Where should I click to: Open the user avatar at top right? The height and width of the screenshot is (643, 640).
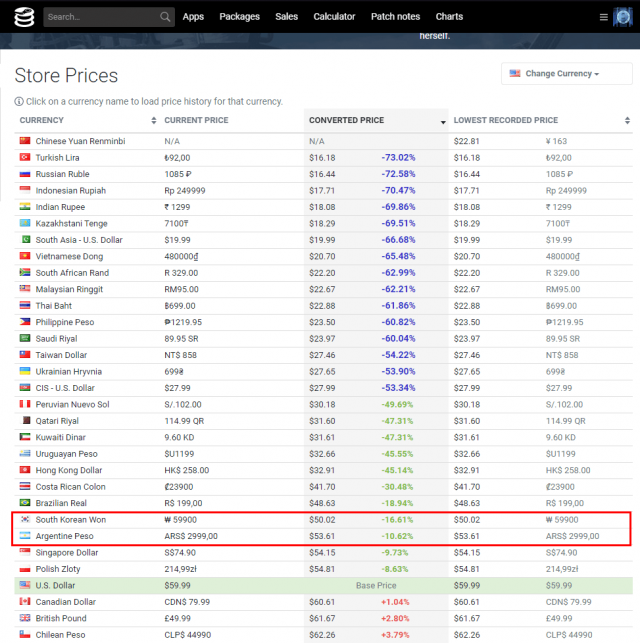pyautogui.click(x=623, y=17)
